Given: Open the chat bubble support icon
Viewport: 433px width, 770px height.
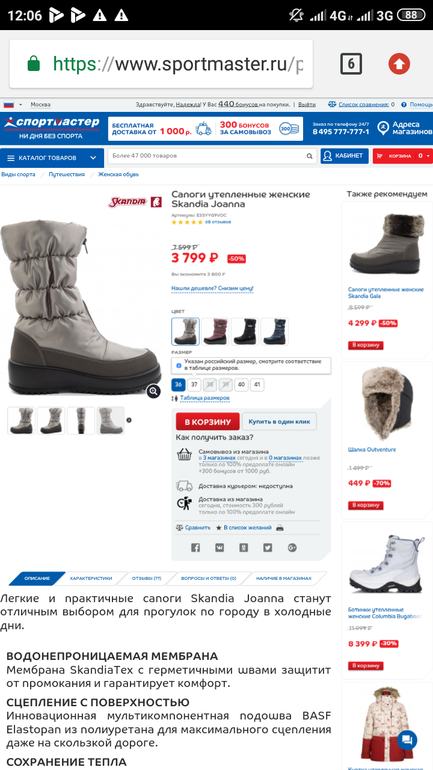Looking at the screenshot, I should pos(407,739).
